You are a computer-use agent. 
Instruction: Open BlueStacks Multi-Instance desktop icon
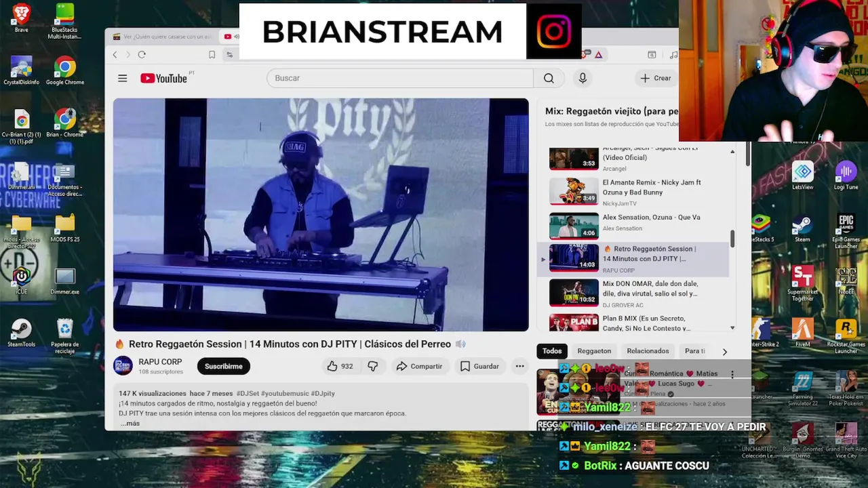(64, 21)
